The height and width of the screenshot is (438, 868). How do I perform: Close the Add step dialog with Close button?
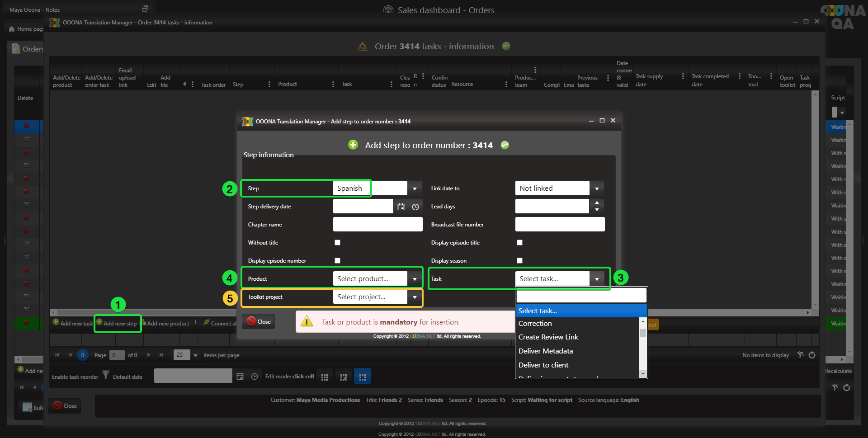(259, 322)
